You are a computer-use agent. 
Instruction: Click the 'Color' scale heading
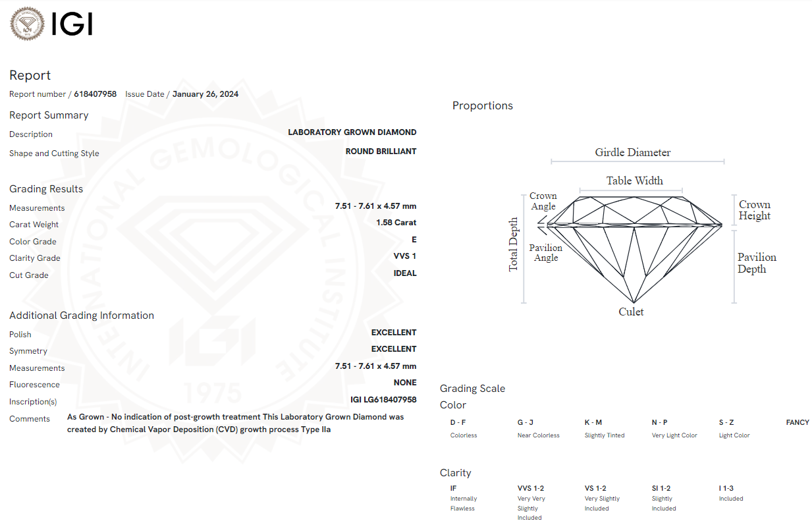(453, 405)
